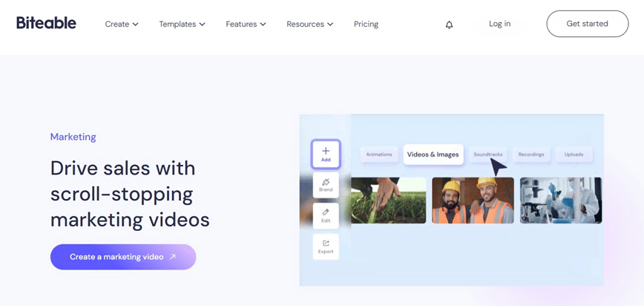This screenshot has height=306, width=644.
Task: Expand the Features menu
Action: point(246,25)
